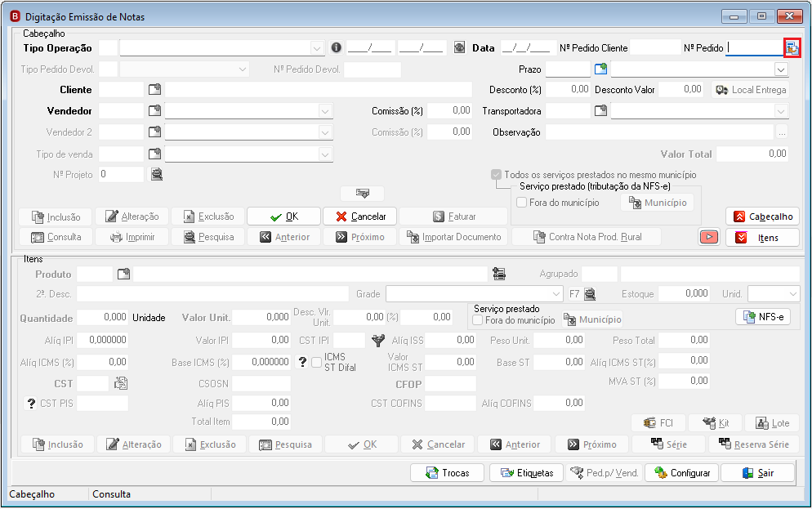Image resolution: width=812 pixels, height=509 pixels.
Task: Expand the Grade dropdown
Action: [x=556, y=294]
